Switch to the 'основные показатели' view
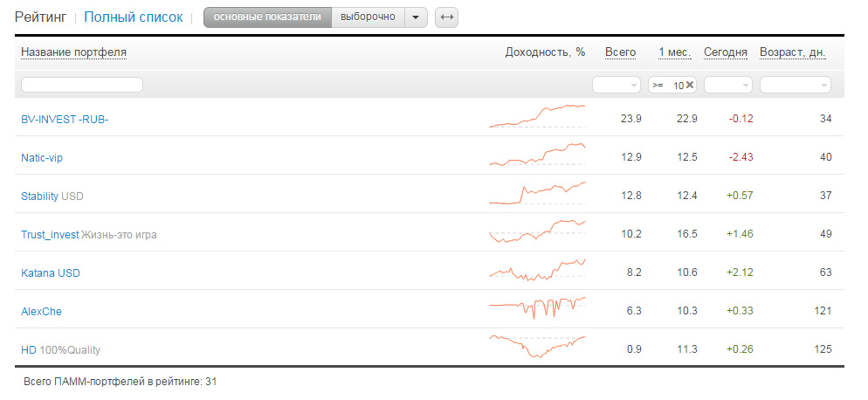The image size is (868, 400). click(267, 17)
